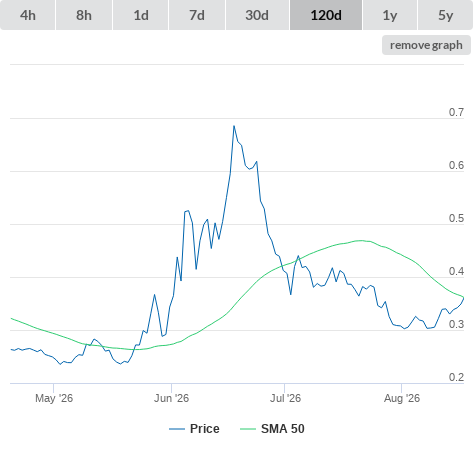This screenshot has height=455, width=474.
Task: Click the May '26 axis label
Action: (x=54, y=398)
